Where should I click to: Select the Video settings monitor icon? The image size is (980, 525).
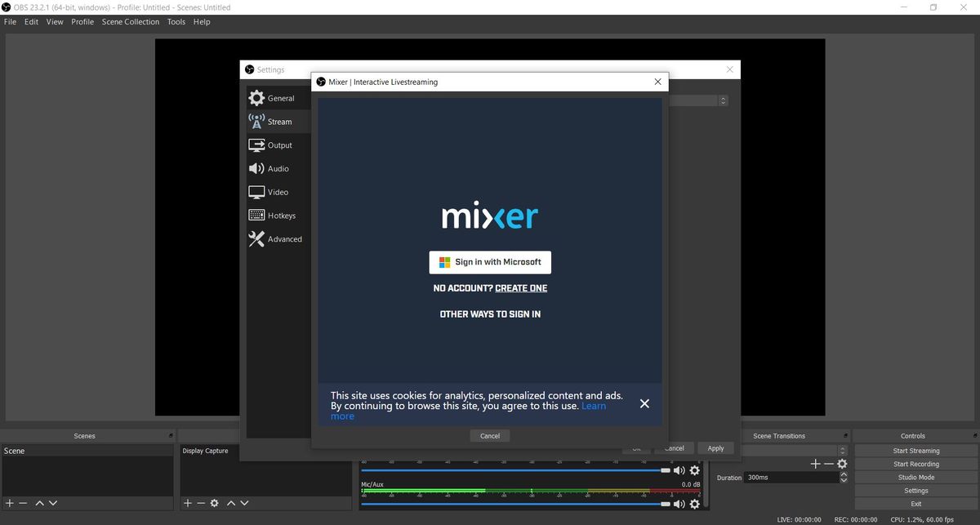point(256,192)
